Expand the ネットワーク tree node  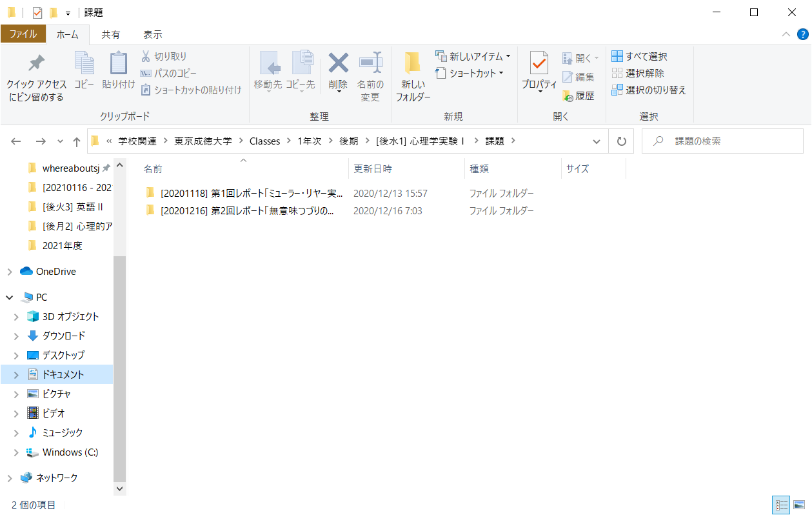(x=10, y=478)
